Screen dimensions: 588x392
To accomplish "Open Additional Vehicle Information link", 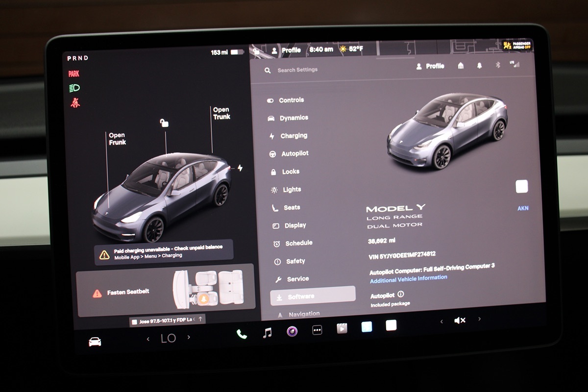I will (408, 279).
